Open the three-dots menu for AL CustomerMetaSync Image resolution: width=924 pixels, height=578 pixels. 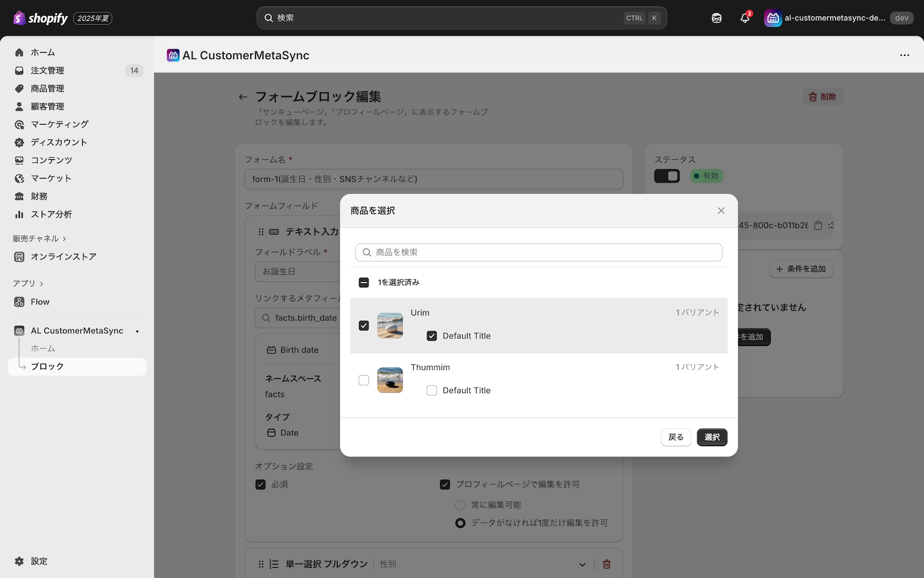click(904, 55)
